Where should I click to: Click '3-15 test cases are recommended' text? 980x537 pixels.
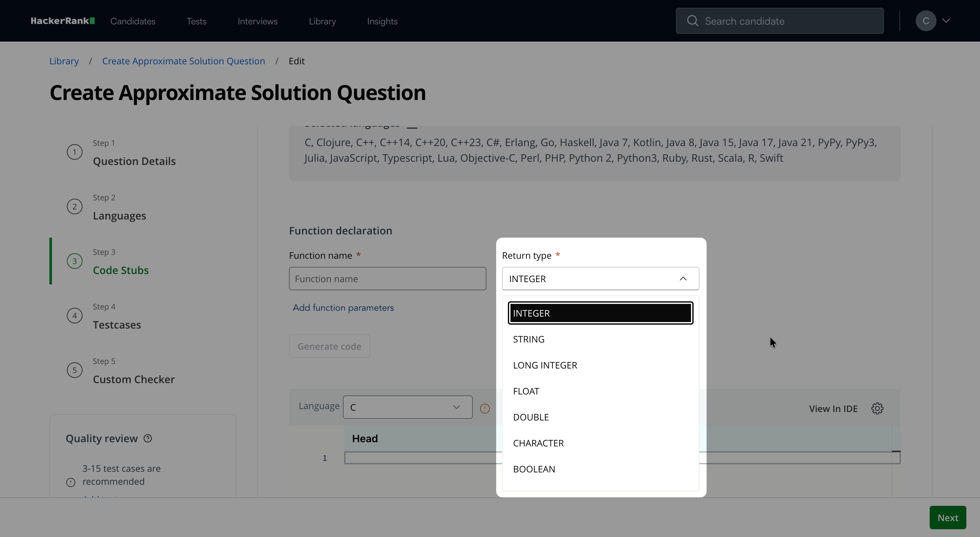point(121,475)
